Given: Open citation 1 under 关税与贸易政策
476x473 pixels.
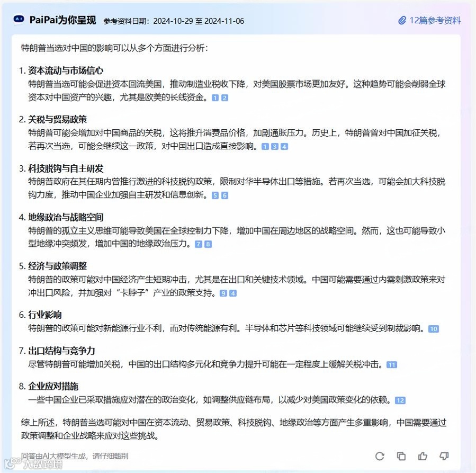Looking at the screenshot, I should pyautogui.click(x=265, y=147).
